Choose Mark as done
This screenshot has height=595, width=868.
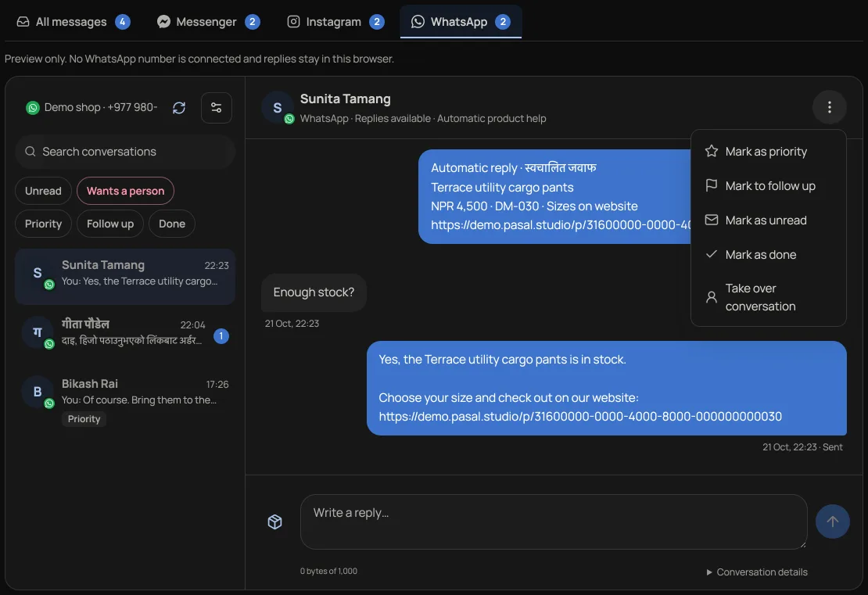click(x=769, y=255)
